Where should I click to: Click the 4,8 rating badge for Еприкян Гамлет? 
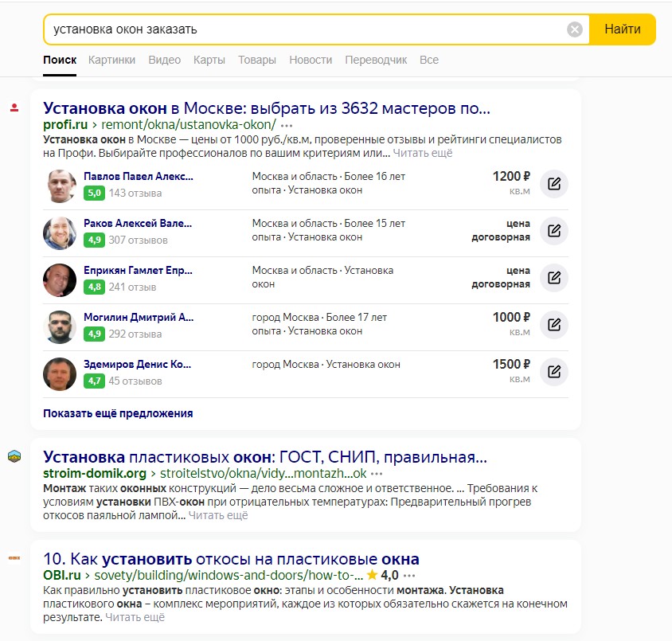(x=94, y=287)
